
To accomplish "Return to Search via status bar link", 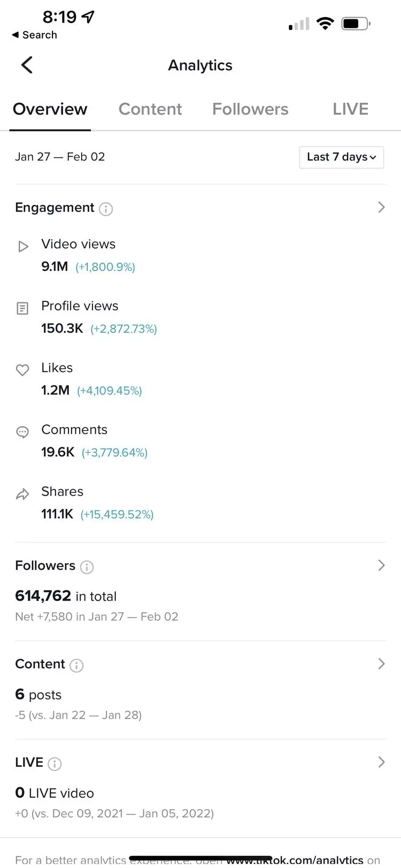I will [34, 35].
